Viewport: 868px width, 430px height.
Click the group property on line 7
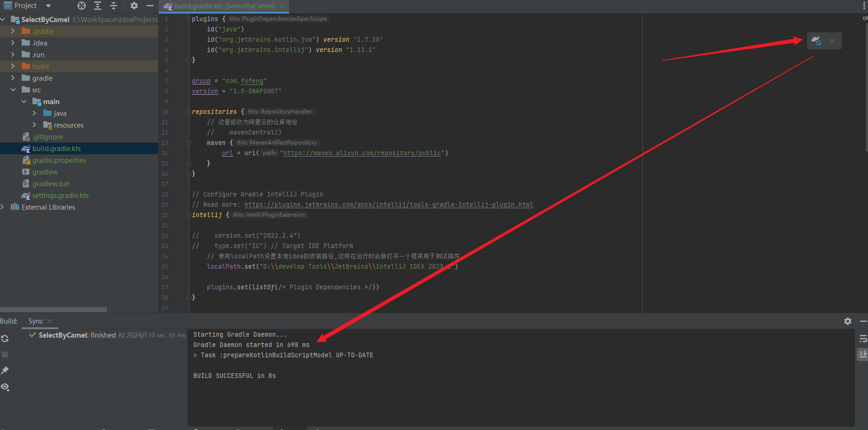coord(201,81)
